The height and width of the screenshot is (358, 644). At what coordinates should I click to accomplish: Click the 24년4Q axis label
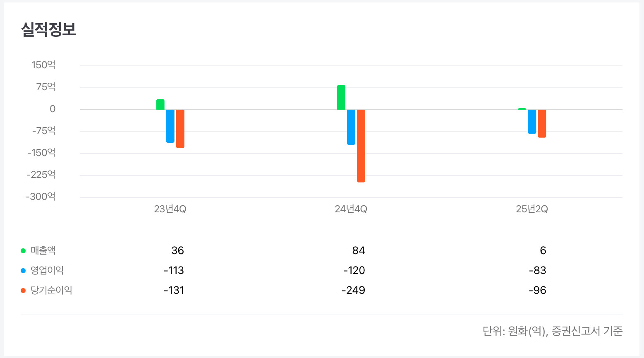[x=351, y=209]
